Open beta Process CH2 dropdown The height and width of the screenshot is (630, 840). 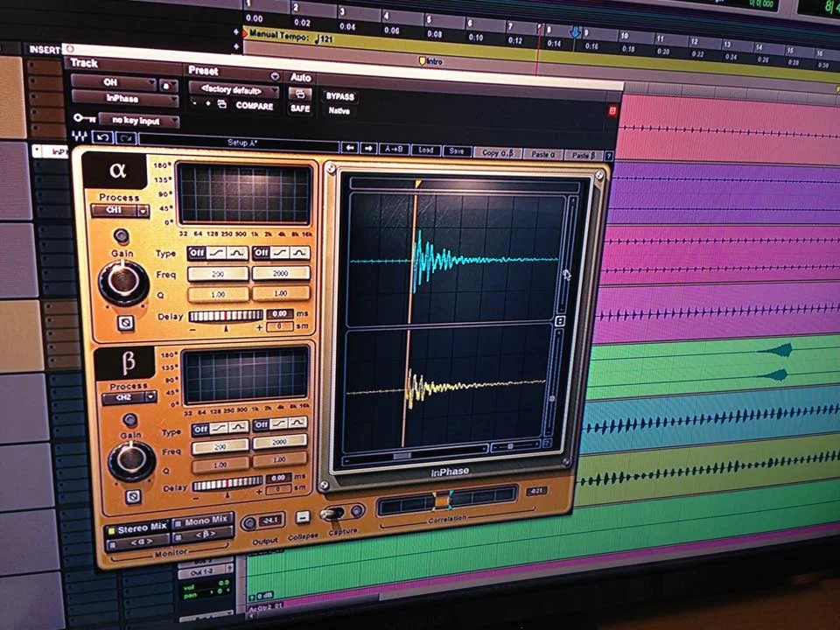coord(129,397)
